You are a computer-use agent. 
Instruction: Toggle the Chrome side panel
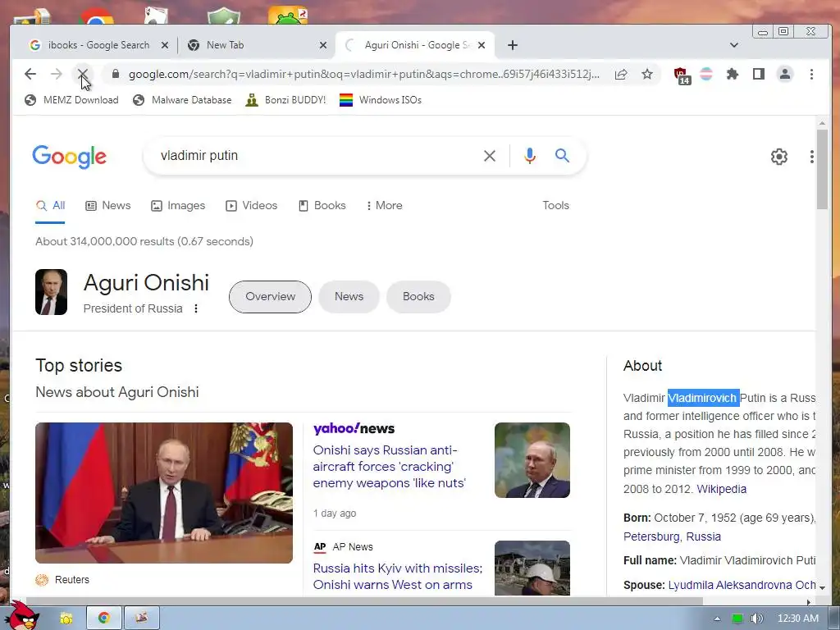759,74
